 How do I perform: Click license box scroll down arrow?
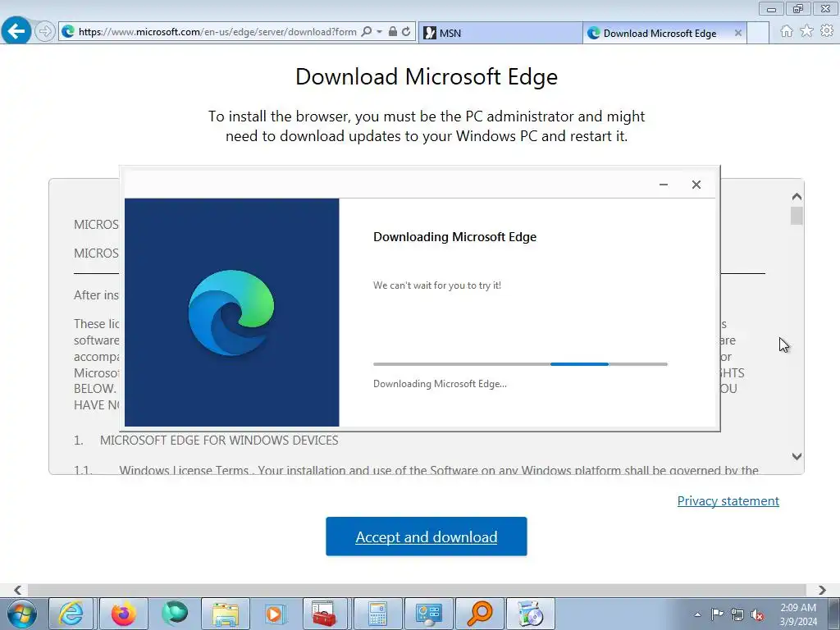point(797,456)
